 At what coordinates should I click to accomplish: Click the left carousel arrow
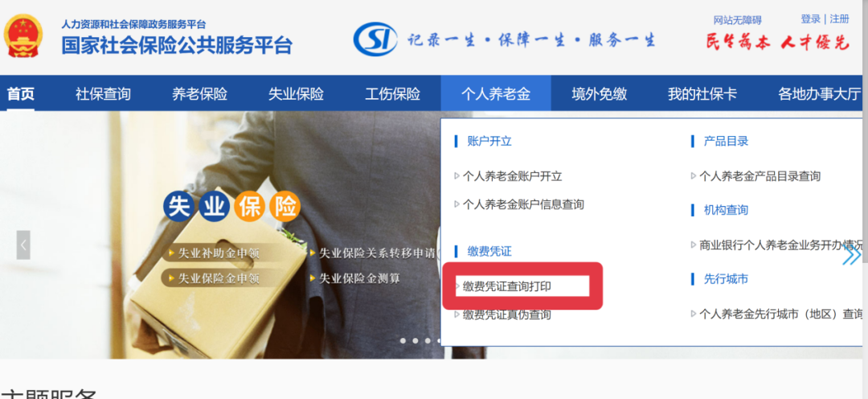pos(23,245)
